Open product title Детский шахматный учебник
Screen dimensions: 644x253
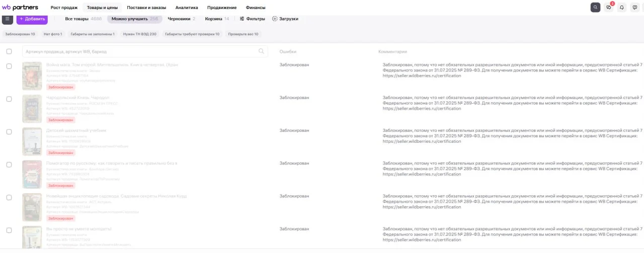click(76, 130)
